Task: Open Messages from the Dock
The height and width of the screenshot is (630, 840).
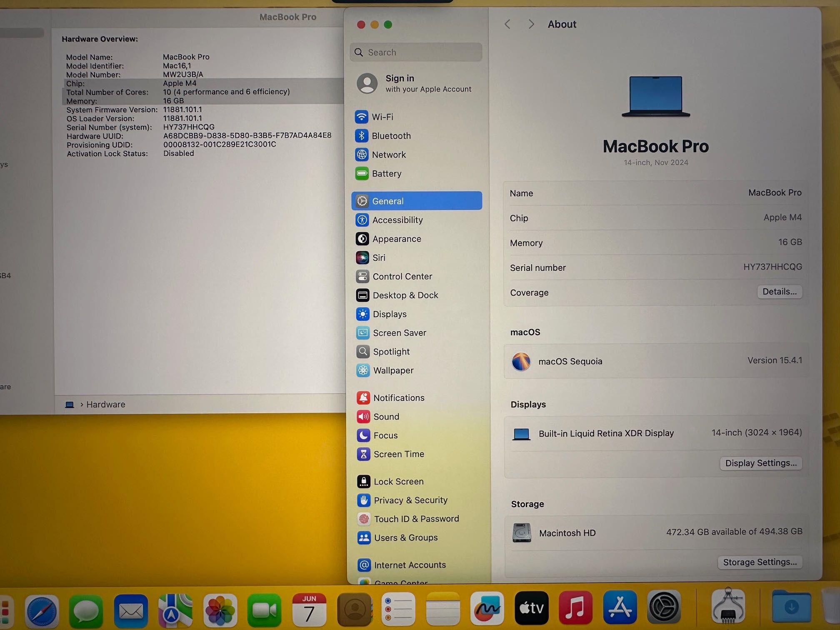Action: [86, 611]
